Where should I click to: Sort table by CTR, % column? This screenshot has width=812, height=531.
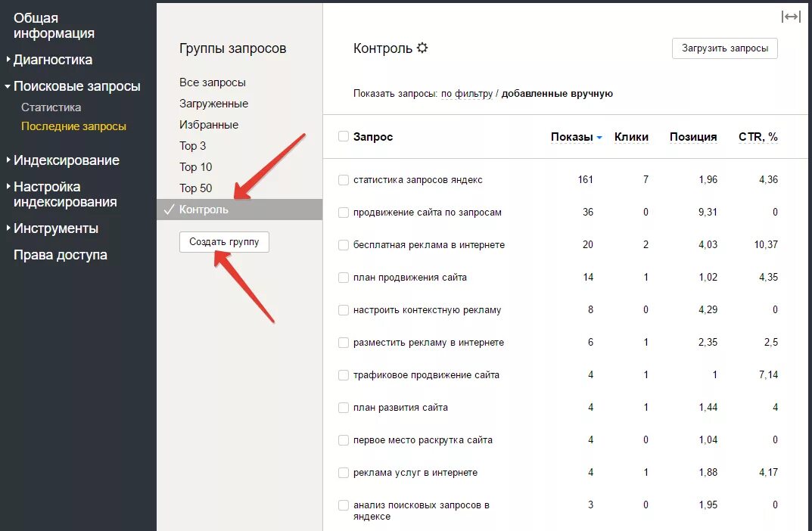coord(758,137)
